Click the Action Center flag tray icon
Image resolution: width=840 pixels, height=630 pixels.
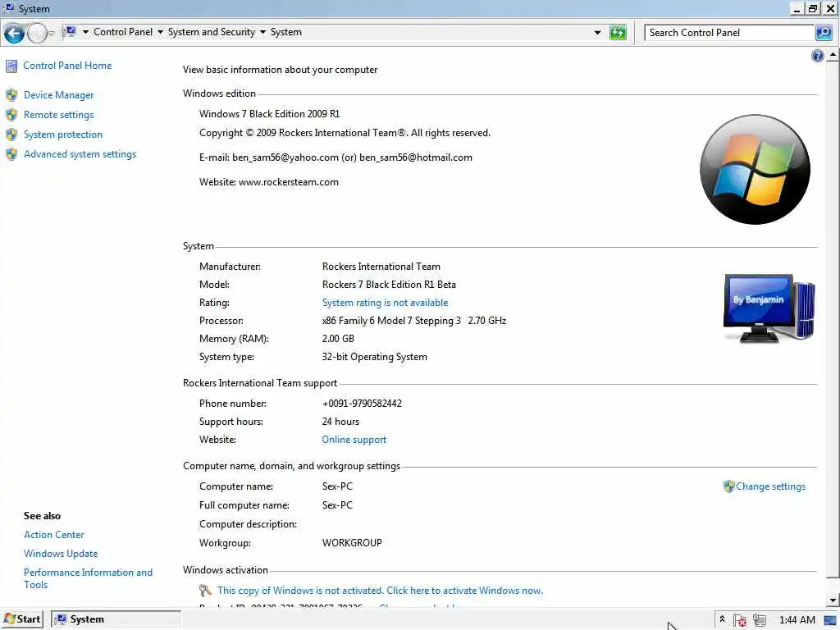click(x=740, y=620)
